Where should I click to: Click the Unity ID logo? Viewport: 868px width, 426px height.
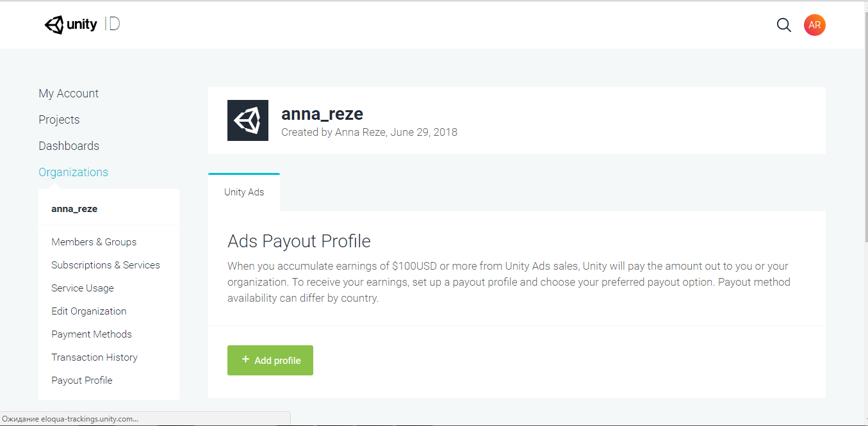pyautogui.click(x=82, y=25)
